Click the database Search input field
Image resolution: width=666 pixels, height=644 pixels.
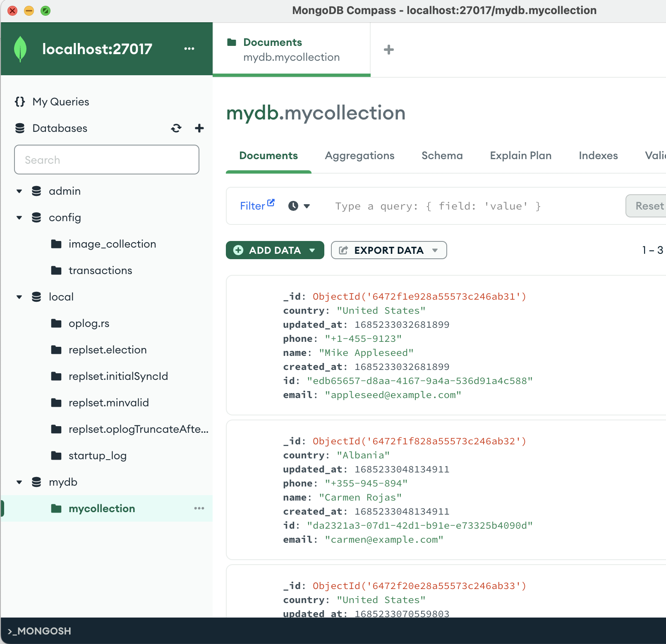(x=107, y=160)
